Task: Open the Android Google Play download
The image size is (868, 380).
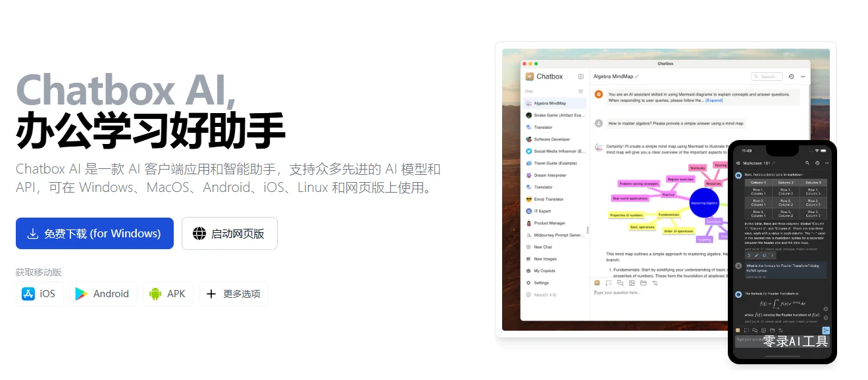Action: [x=103, y=294]
